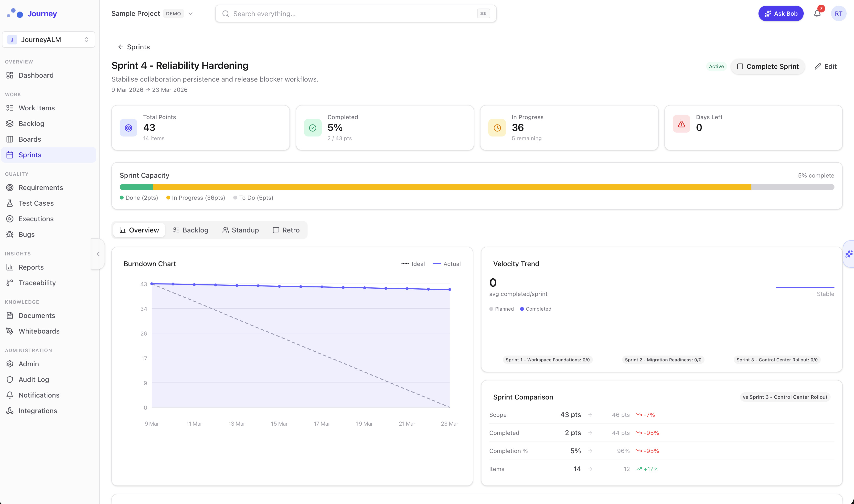Click the notification bell showing 7 alerts
This screenshot has width=854, height=504.
(x=818, y=14)
